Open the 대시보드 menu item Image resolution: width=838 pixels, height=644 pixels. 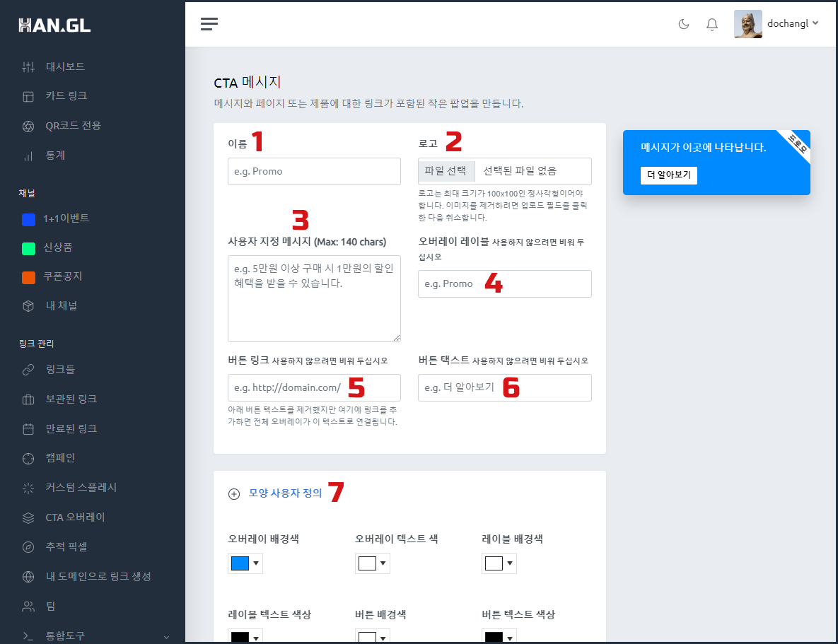[x=65, y=67]
